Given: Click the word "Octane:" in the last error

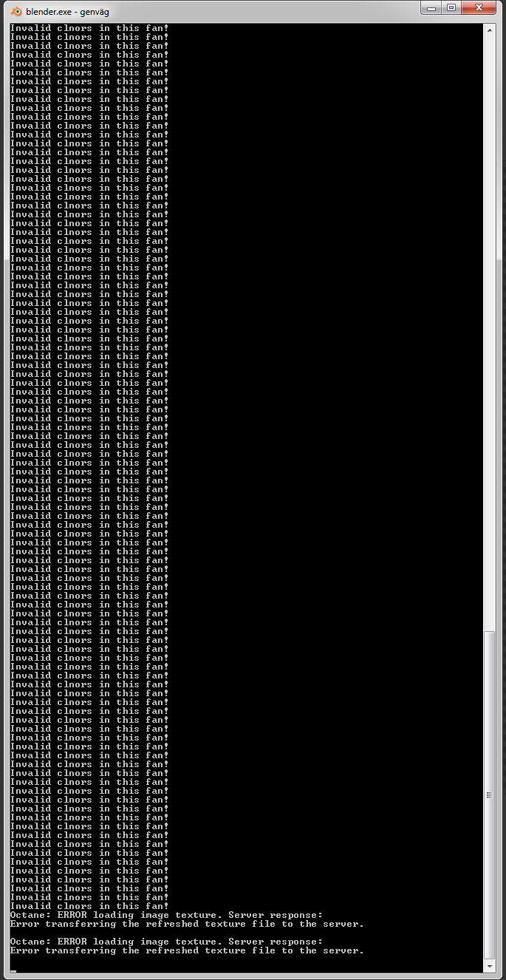Looking at the screenshot, I should pos(30,942).
